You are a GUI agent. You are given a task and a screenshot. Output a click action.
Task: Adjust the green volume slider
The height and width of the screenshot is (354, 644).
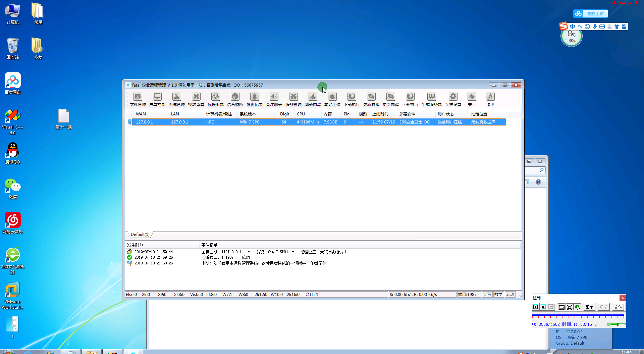[618, 324]
